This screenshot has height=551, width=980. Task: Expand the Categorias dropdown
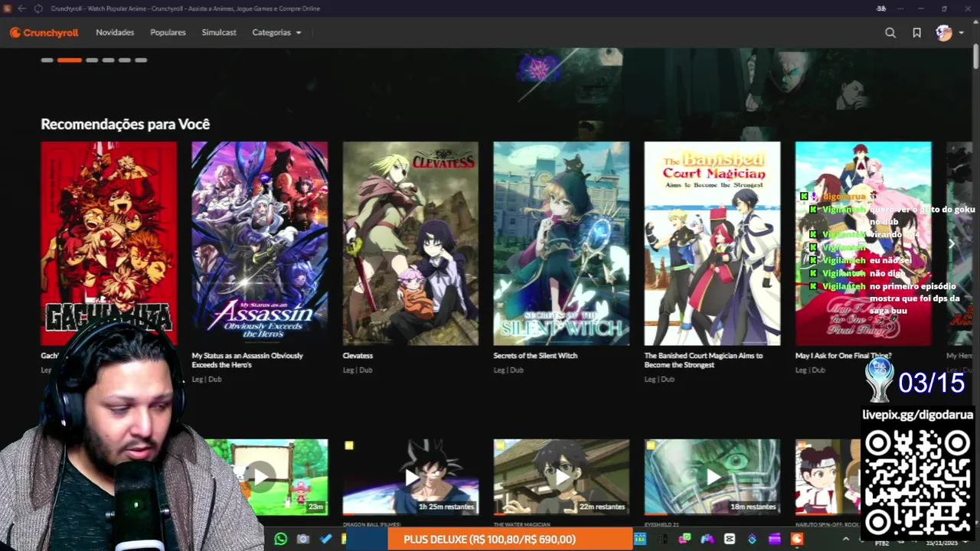point(276,33)
